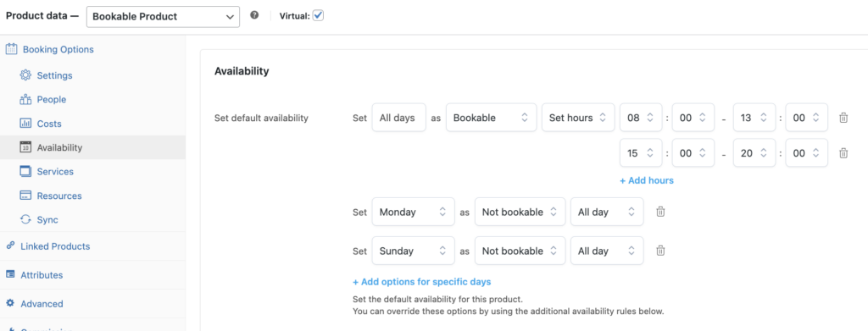
Task: Change the 15 start hour selector
Action: tap(641, 153)
